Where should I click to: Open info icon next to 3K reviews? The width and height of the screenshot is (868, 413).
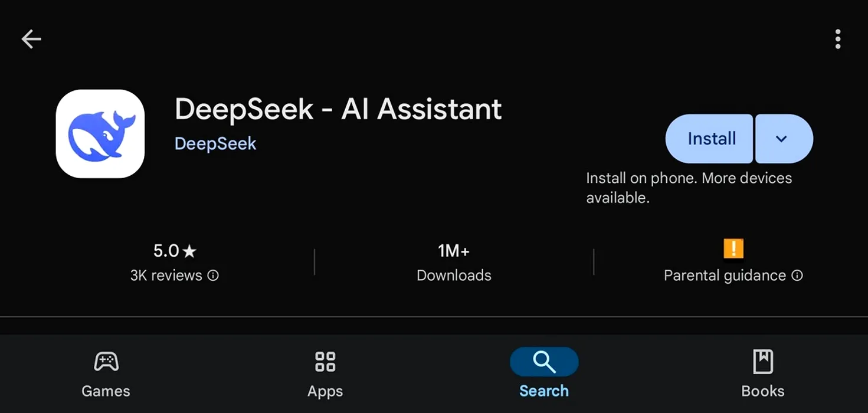point(213,276)
